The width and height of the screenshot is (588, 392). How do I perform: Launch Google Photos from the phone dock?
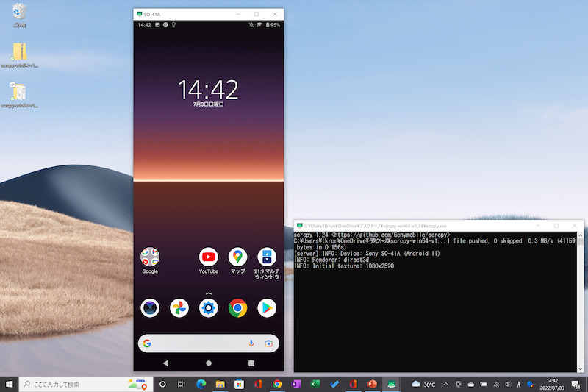(x=179, y=308)
